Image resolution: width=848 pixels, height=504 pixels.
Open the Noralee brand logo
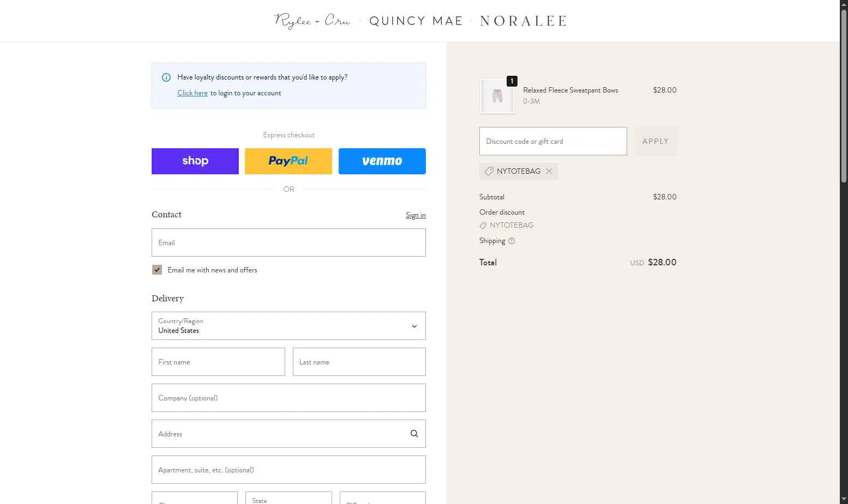pos(524,21)
